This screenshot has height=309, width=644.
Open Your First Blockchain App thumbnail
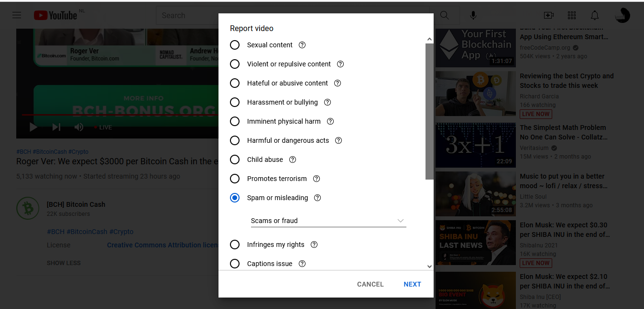tap(476, 47)
